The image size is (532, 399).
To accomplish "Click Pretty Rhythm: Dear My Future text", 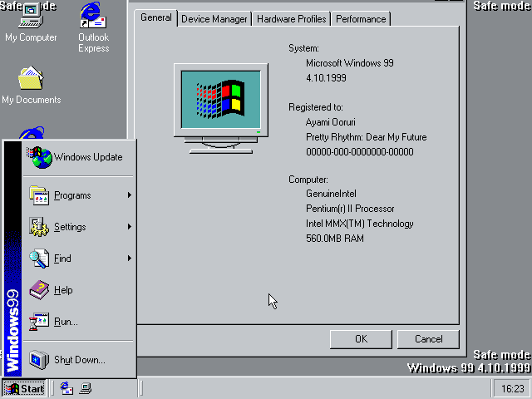I will coord(366,137).
